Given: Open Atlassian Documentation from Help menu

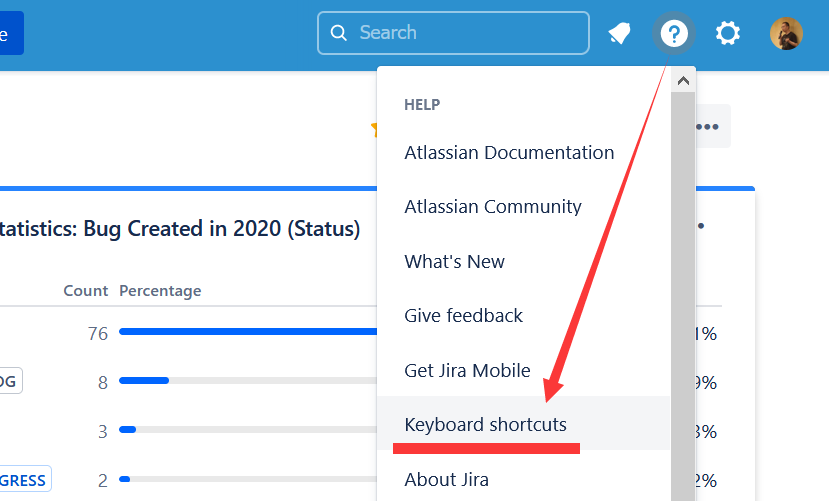Looking at the screenshot, I should pos(509,153).
